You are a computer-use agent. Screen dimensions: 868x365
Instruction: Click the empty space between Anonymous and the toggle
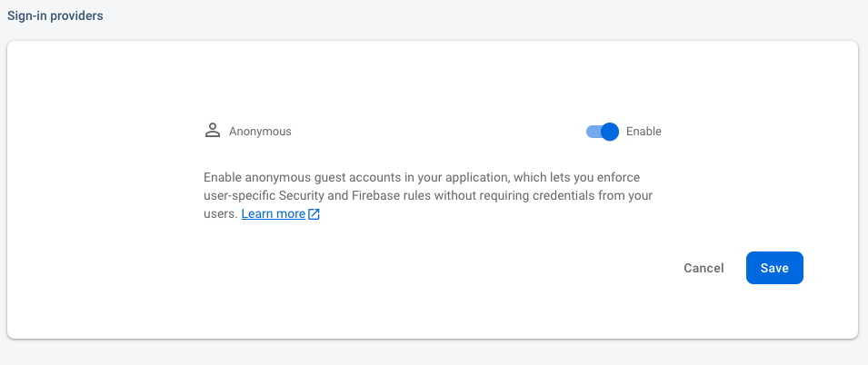click(436, 132)
